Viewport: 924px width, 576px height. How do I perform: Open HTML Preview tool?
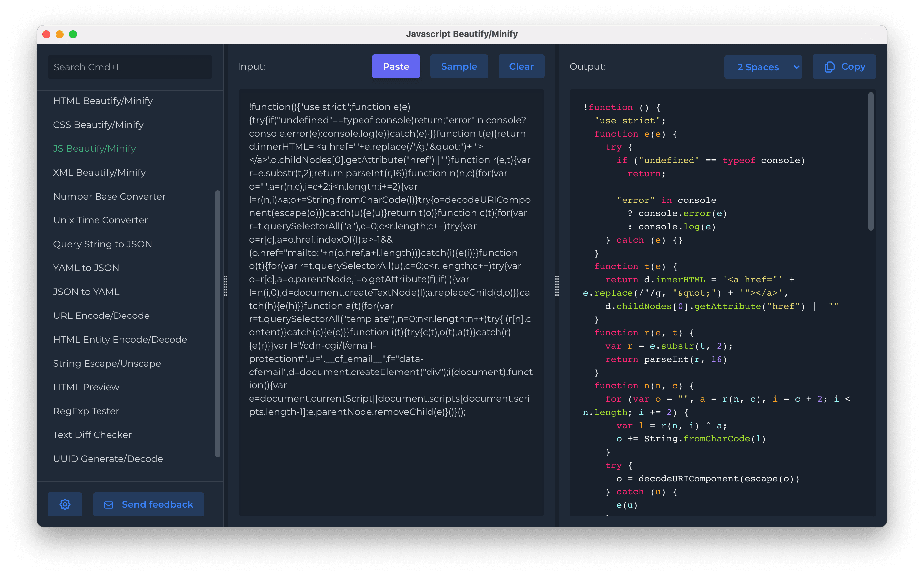[87, 387]
